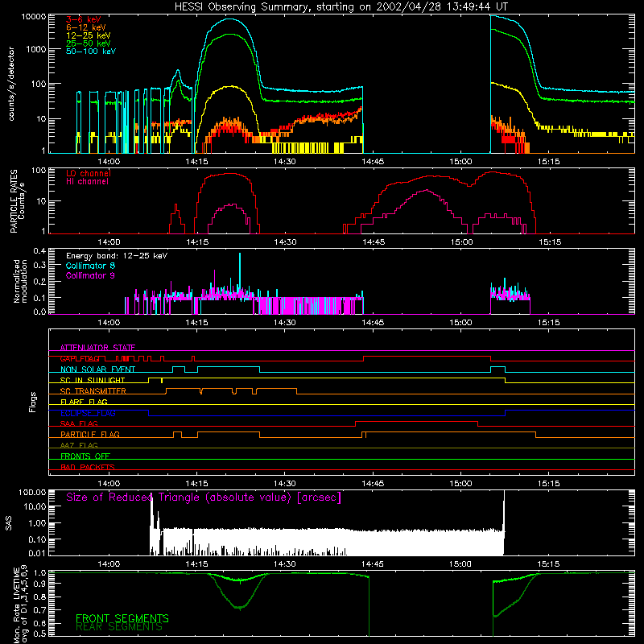Click 15:00 tick on counts panel axis
This screenshot has height=644, width=644.
point(460,162)
